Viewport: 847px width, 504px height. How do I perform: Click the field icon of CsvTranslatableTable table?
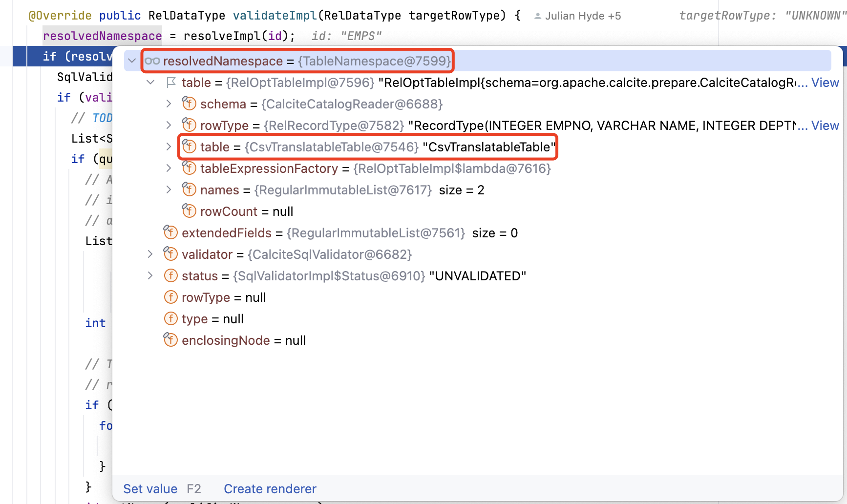coord(189,147)
